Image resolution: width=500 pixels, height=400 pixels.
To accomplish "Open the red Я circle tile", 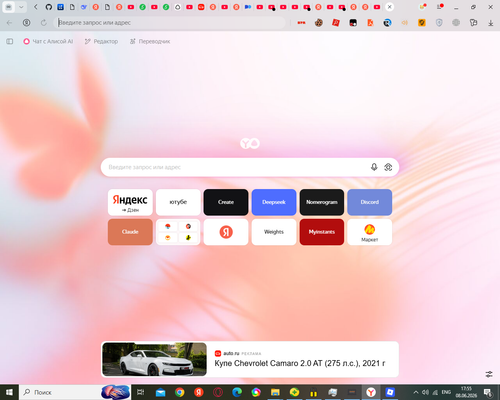I will (x=226, y=232).
